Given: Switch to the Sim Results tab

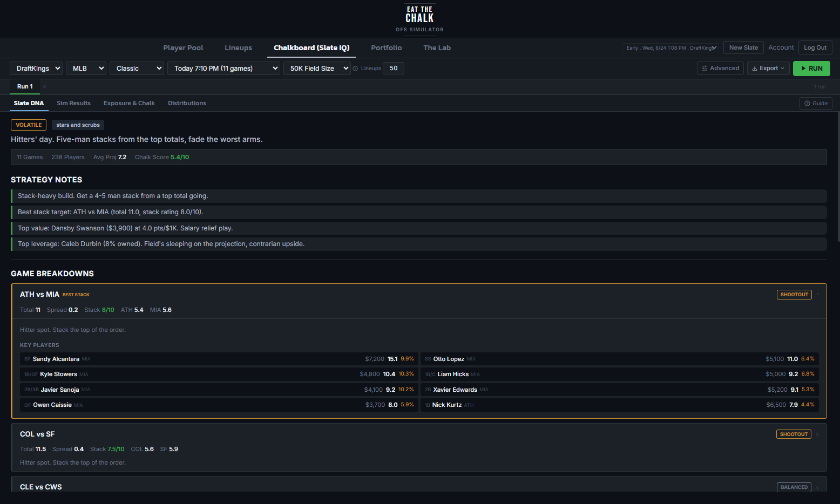Looking at the screenshot, I should (73, 104).
